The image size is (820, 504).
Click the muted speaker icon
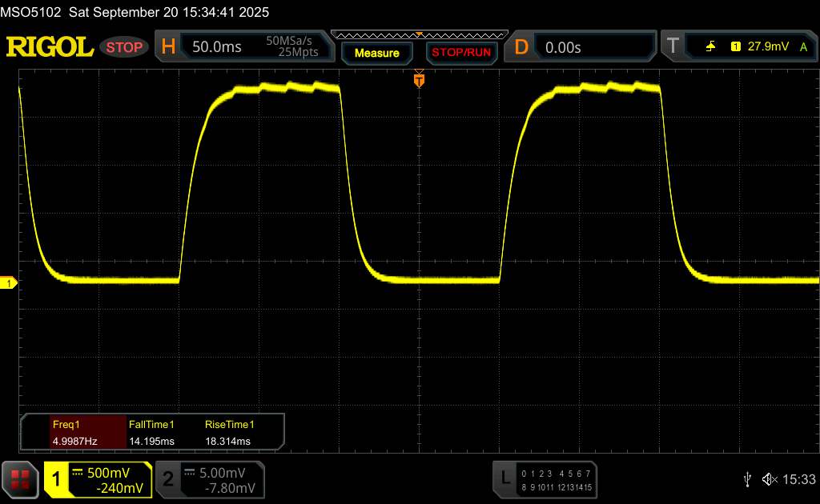click(x=769, y=478)
